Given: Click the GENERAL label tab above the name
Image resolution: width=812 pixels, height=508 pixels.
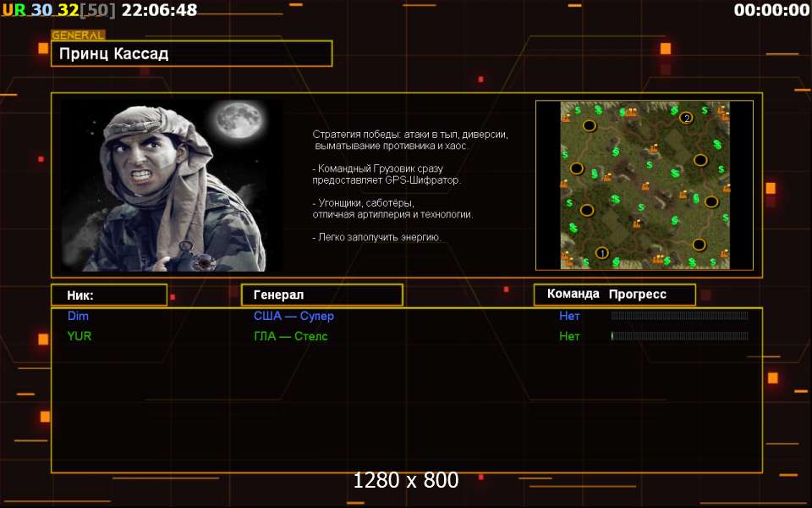Looking at the screenshot, I should (78, 36).
